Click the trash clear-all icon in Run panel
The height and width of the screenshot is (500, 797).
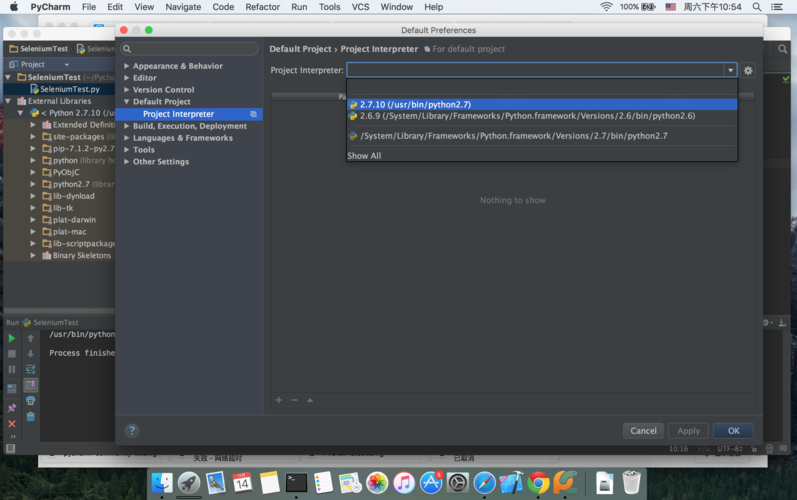pos(30,417)
